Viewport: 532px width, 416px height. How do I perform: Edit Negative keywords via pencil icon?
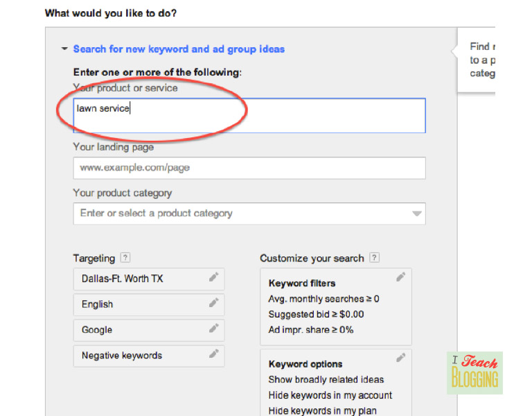[x=214, y=355]
